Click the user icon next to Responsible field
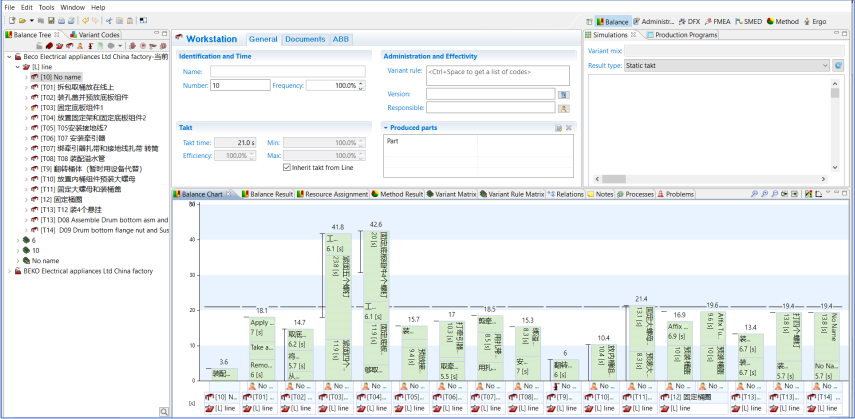855x419 pixels. click(564, 107)
